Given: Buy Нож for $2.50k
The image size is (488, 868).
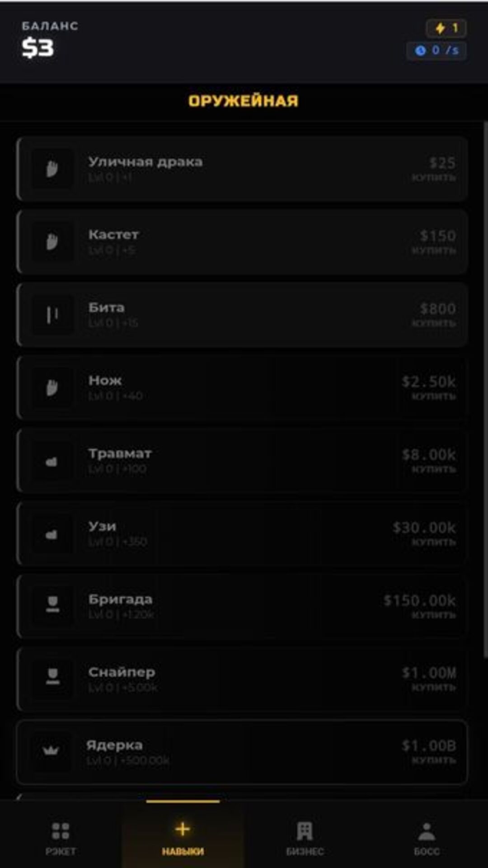Looking at the screenshot, I should tap(429, 388).
